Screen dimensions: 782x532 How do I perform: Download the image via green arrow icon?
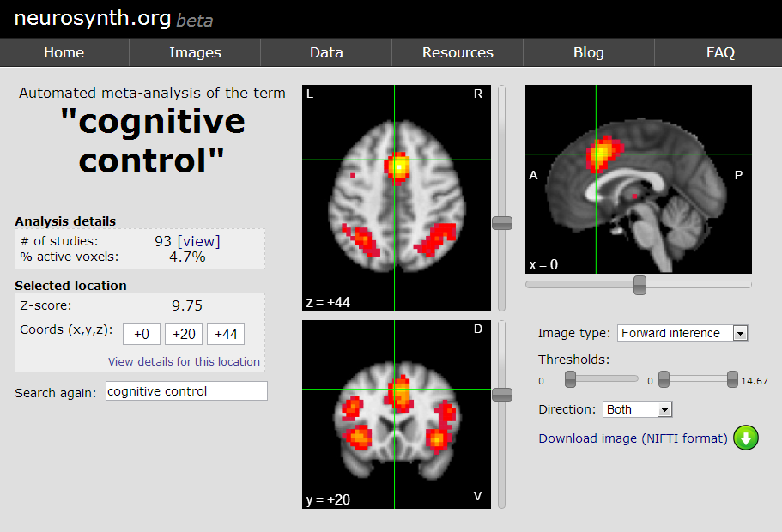[x=745, y=438]
